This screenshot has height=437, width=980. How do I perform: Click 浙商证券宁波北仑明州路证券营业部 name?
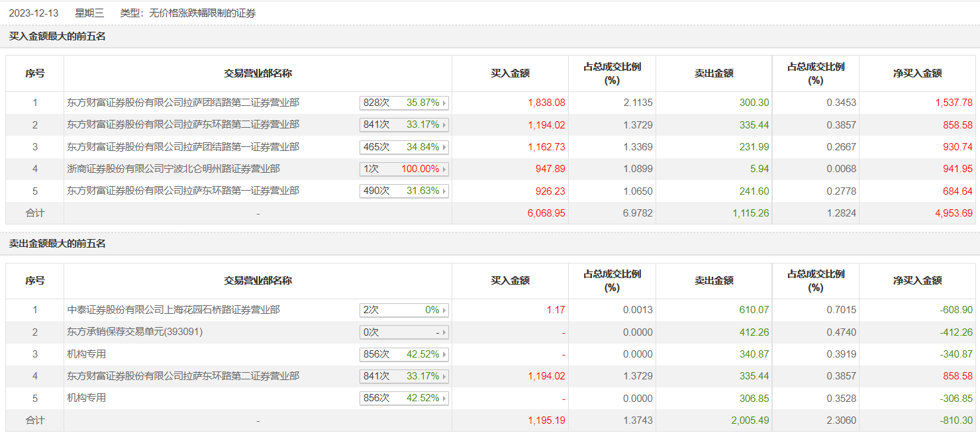[x=173, y=169]
